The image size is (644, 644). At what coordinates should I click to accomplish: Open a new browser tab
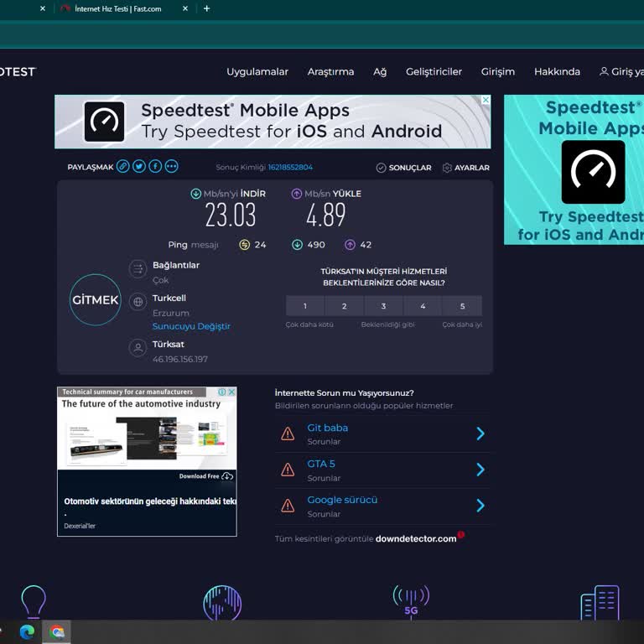pyautogui.click(x=206, y=8)
